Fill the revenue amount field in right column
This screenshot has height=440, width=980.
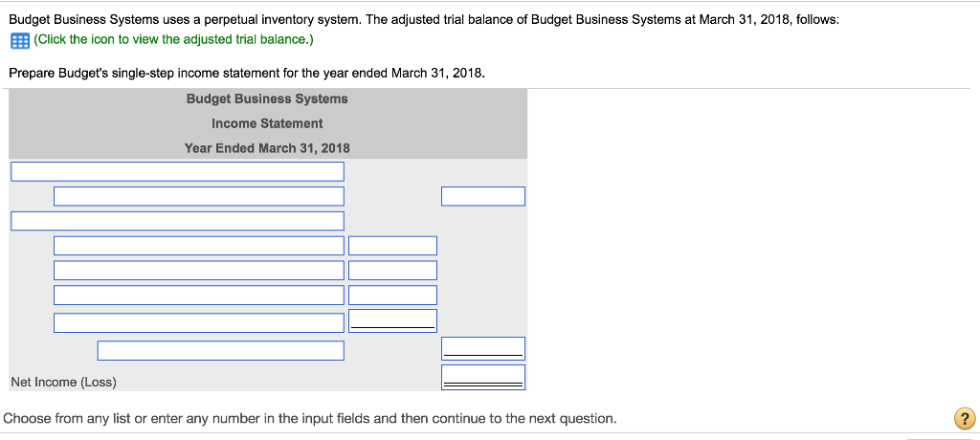tap(483, 196)
